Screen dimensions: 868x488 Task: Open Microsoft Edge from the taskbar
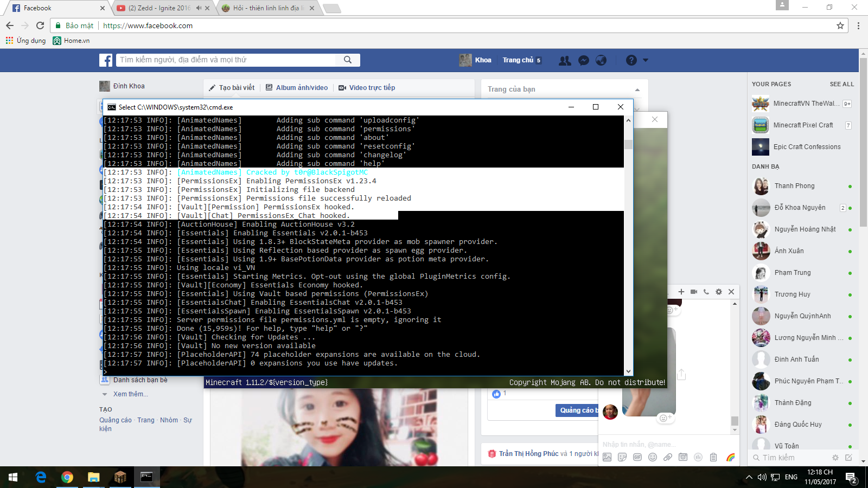point(41,477)
